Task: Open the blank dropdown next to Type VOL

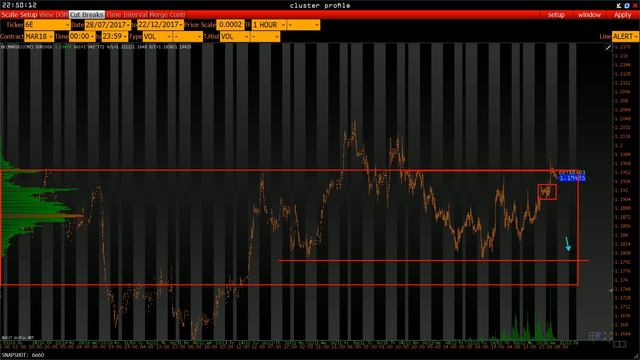Action: pyautogui.click(x=188, y=37)
